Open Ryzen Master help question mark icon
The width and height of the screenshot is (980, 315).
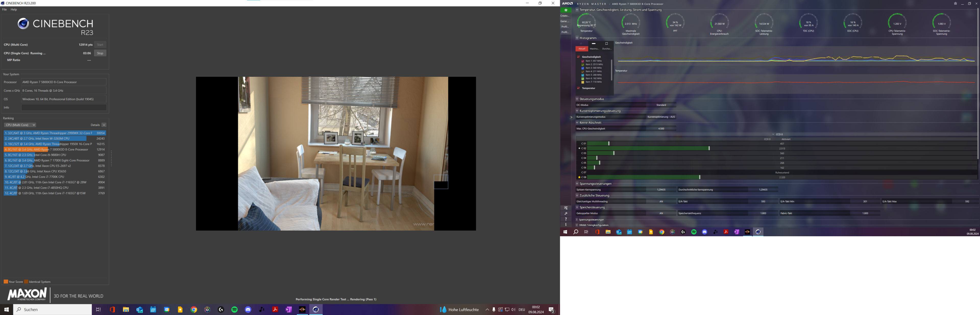click(x=566, y=219)
